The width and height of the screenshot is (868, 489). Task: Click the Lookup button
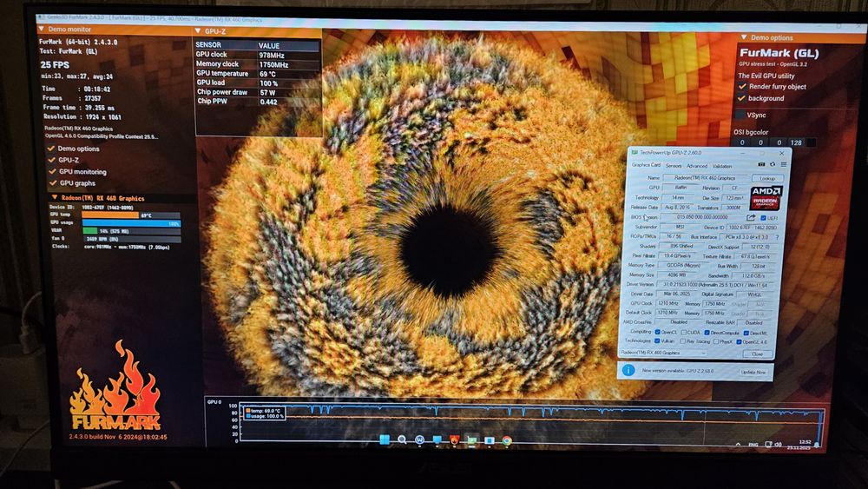767,178
